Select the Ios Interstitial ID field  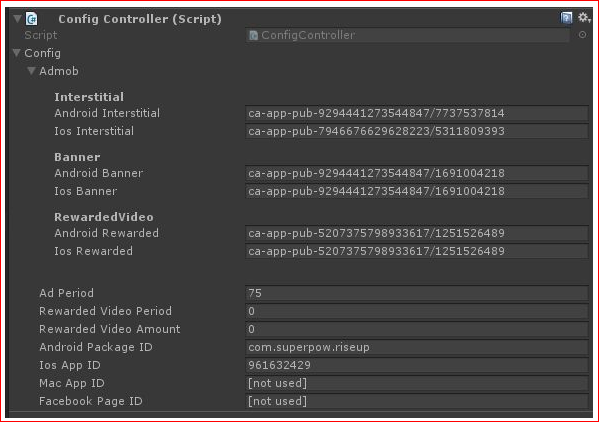416,131
